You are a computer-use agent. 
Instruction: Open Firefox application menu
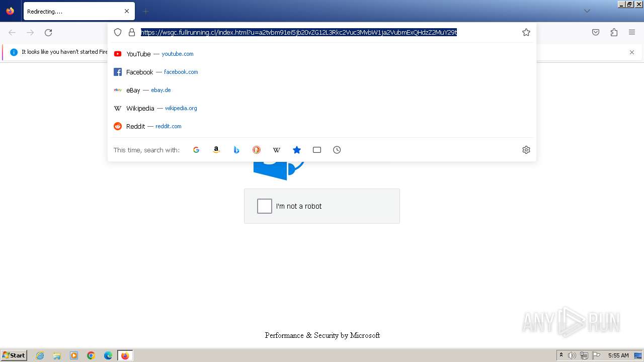(x=632, y=32)
